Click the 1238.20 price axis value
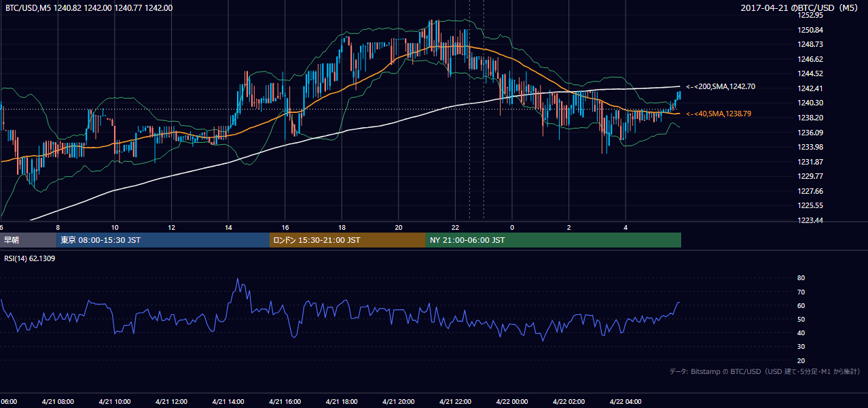This screenshot has width=868, height=408. [811, 118]
